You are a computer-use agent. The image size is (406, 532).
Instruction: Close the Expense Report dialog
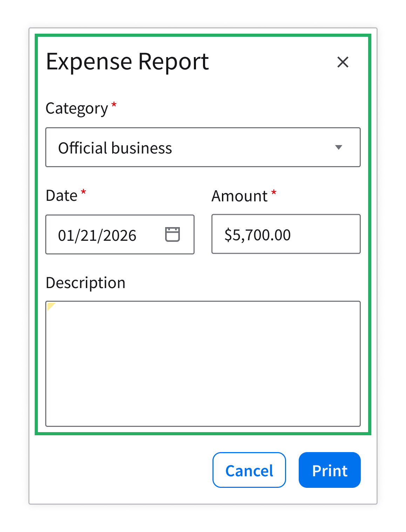pos(343,62)
